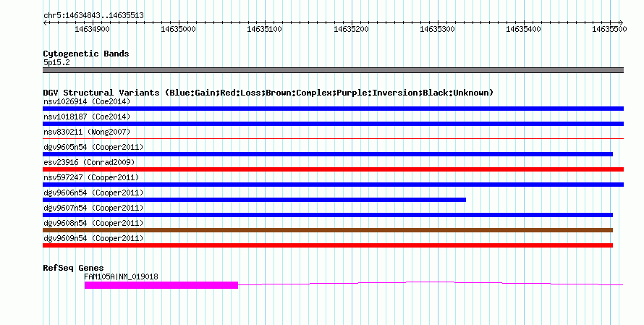Click ruler position 14635000
The width and height of the screenshot is (644, 325).
178,29
